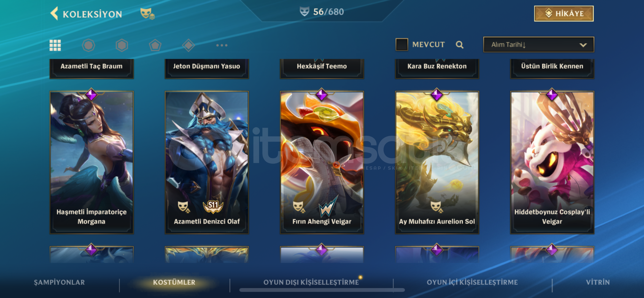This screenshot has width=644, height=298.
Task: Expand the Alım Tarihi sort dropdown
Action: [538, 44]
